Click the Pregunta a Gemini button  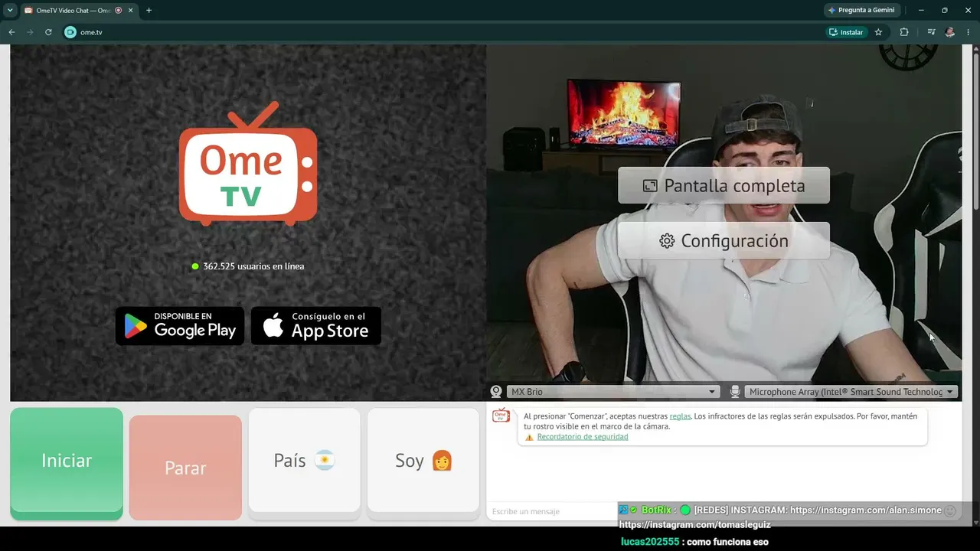pyautogui.click(x=861, y=10)
